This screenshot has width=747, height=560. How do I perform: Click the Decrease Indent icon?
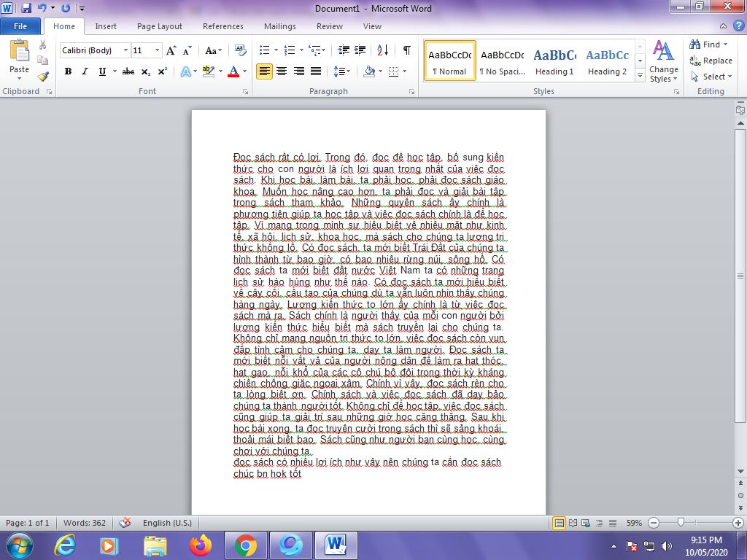pyautogui.click(x=344, y=50)
